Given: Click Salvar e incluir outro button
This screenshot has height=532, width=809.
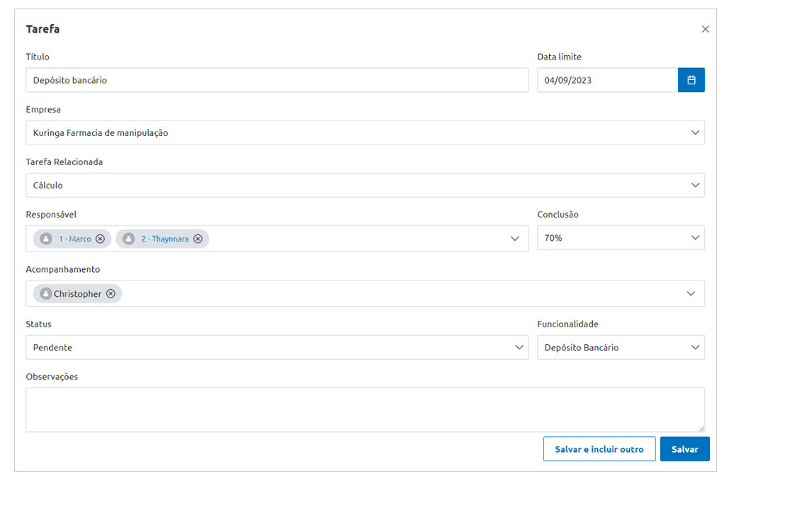Looking at the screenshot, I should [599, 449].
